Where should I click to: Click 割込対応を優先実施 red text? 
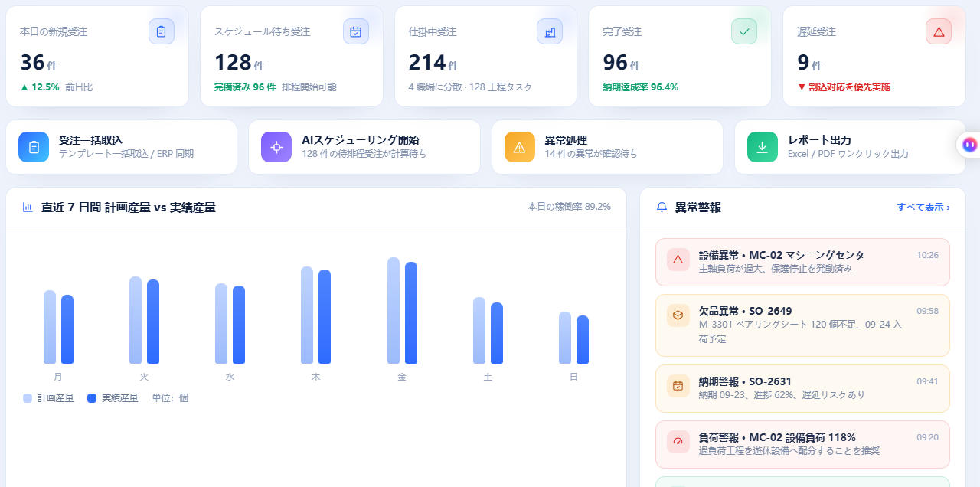[x=843, y=87]
